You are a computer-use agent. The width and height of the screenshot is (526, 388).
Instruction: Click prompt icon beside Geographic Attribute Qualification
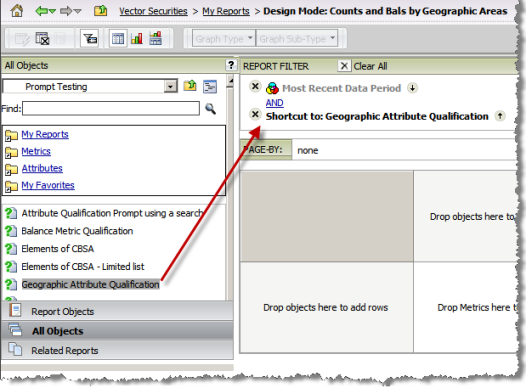[x=10, y=284]
